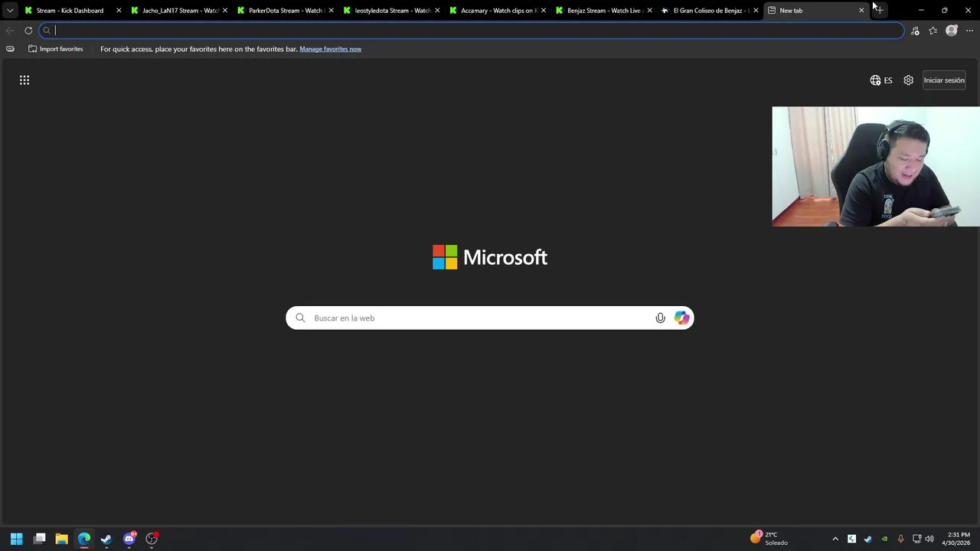
Task: Open the apps grid launcher icon
Action: (x=24, y=80)
